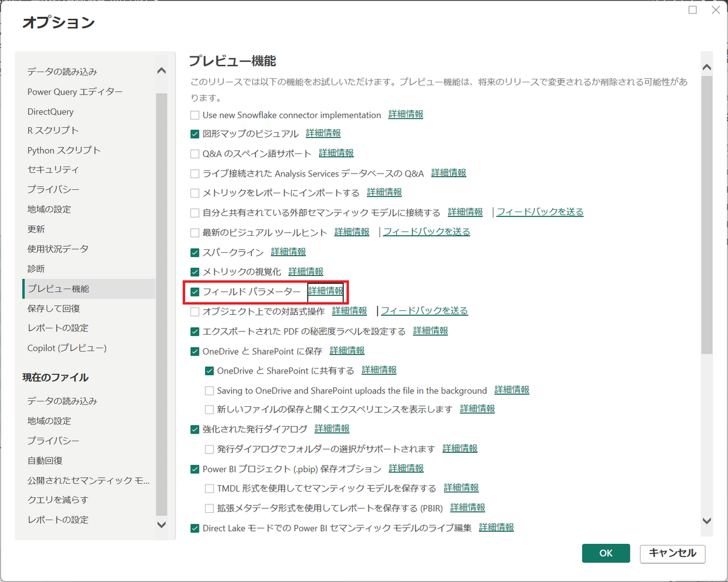This screenshot has height=582, width=728.
Task: Click sidebar scroll up arrow
Action: click(161, 71)
